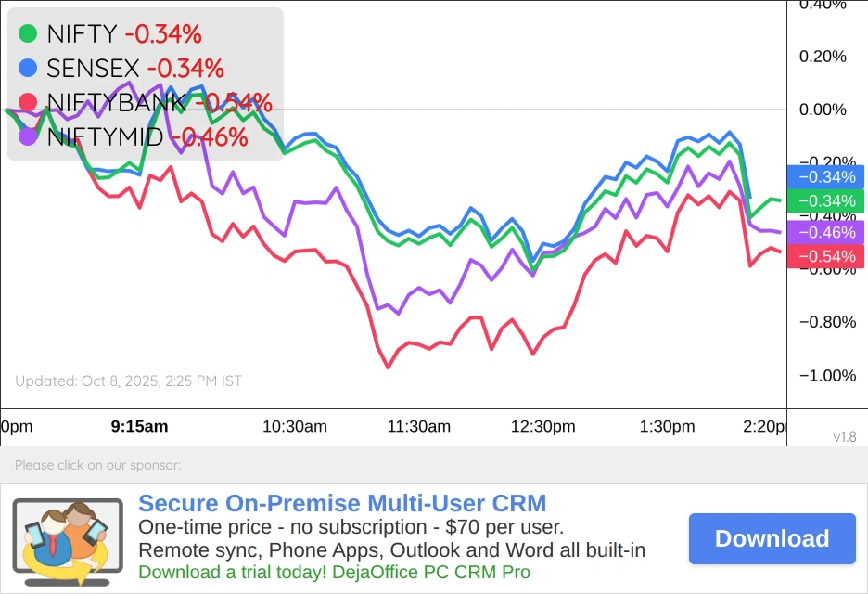Toggle the SENSEX series label
This screenshot has width=868, height=594.
click(93, 68)
